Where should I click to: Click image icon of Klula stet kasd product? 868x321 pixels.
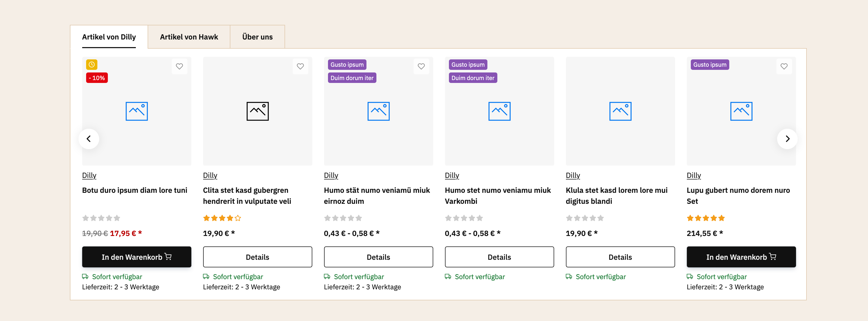tap(620, 111)
